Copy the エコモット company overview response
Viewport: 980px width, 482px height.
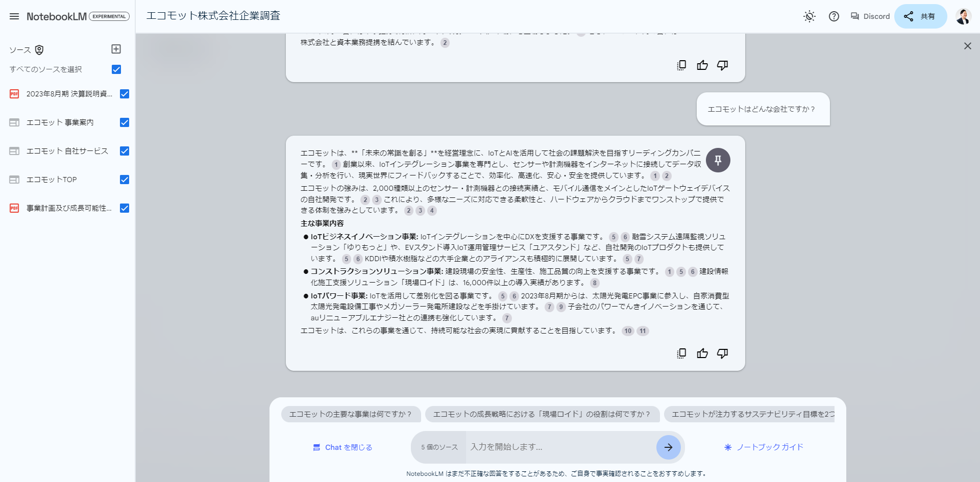681,353
